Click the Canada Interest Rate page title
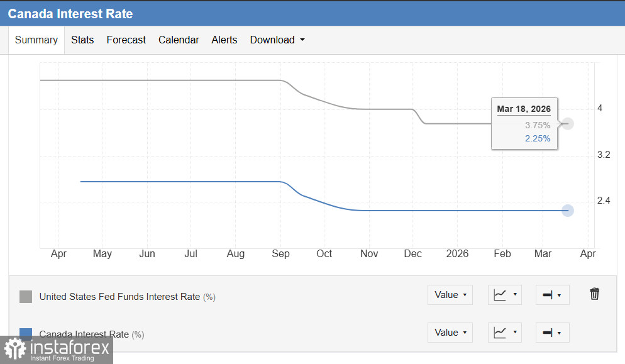This screenshot has height=364, width=625. click(70, 14)
